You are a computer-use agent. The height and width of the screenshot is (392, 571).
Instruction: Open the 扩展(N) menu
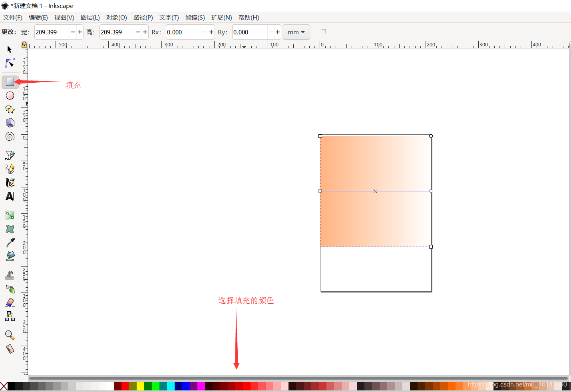[x=222, y=17]
